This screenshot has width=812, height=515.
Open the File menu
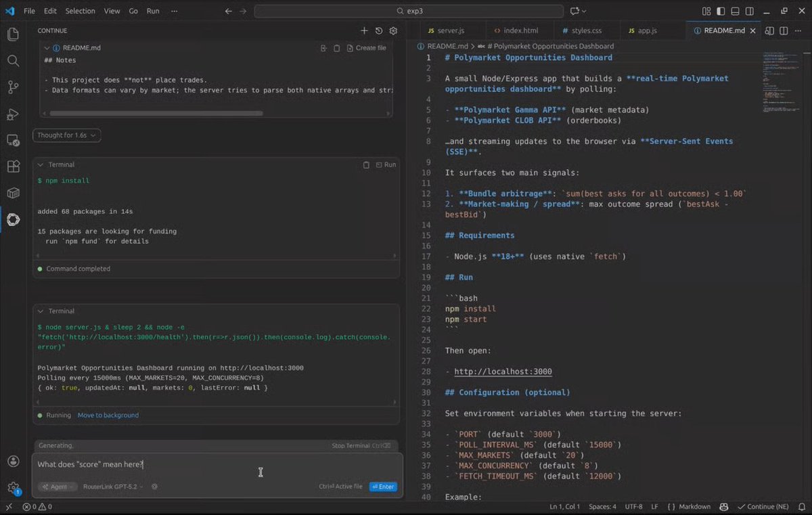point(29,11)
